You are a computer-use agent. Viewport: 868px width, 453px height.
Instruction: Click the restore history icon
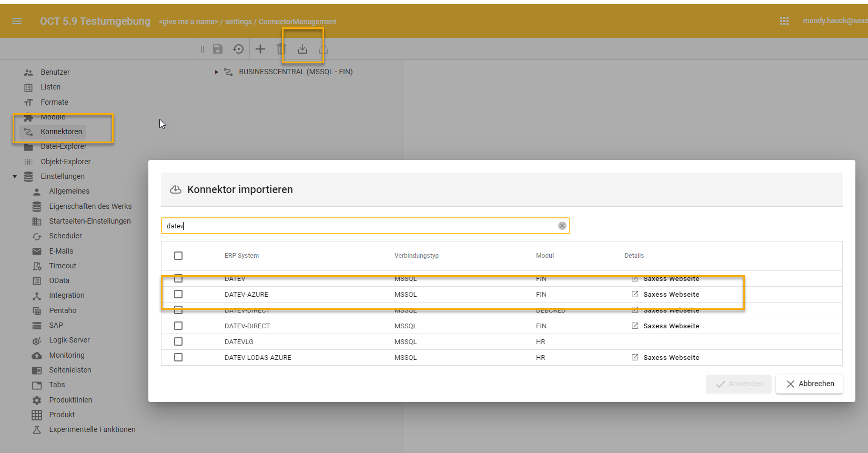pyautogui.click(x=238, y=49)
